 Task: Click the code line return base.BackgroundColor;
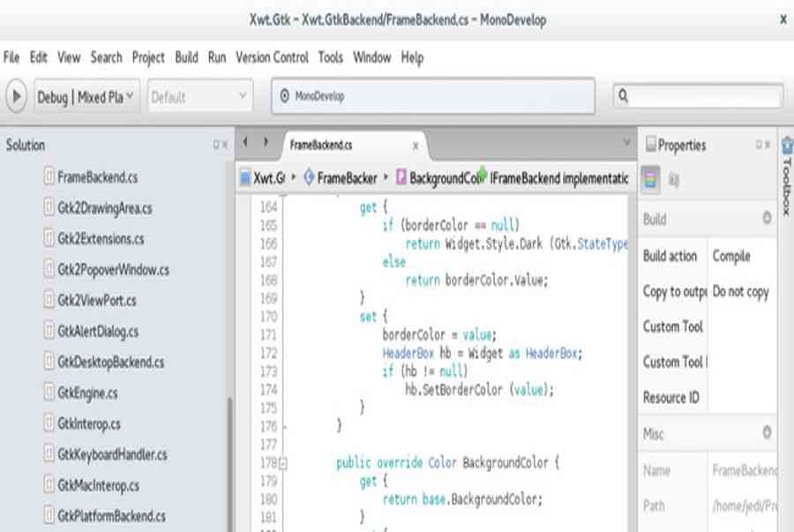click(x=462, y=499)
